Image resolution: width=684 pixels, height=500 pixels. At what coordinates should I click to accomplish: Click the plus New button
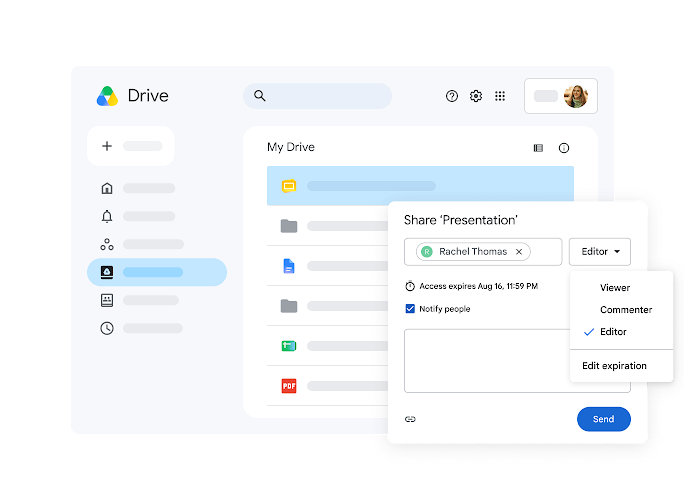[x=131, y=146]
